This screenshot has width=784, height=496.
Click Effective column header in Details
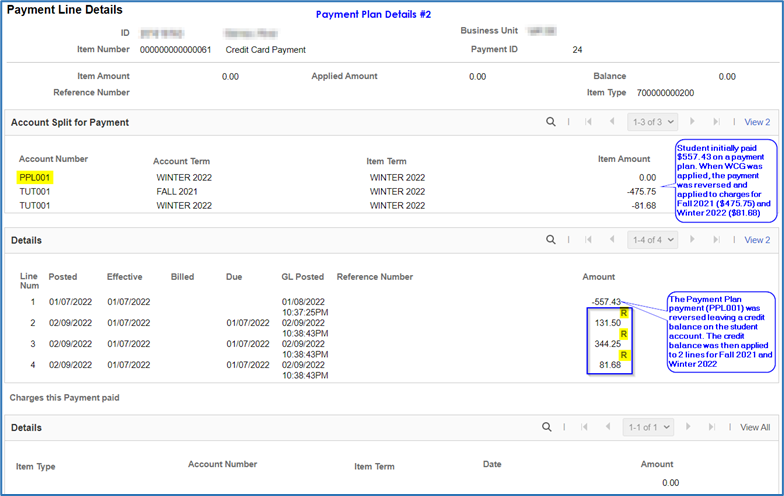point(124,276)
